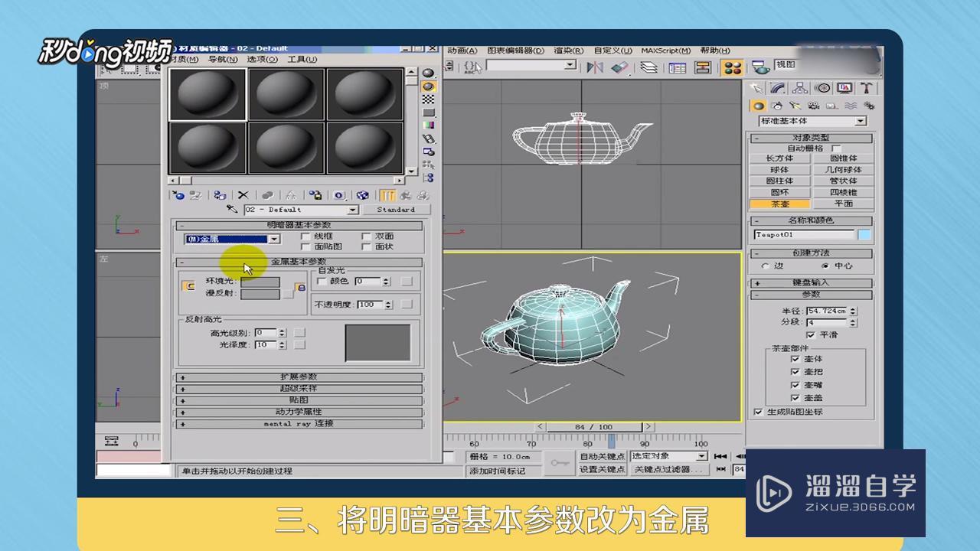Toggle the Backlight icon in material editor
Viewport: 980px width, 551px height.
click(x=428, y=86)
